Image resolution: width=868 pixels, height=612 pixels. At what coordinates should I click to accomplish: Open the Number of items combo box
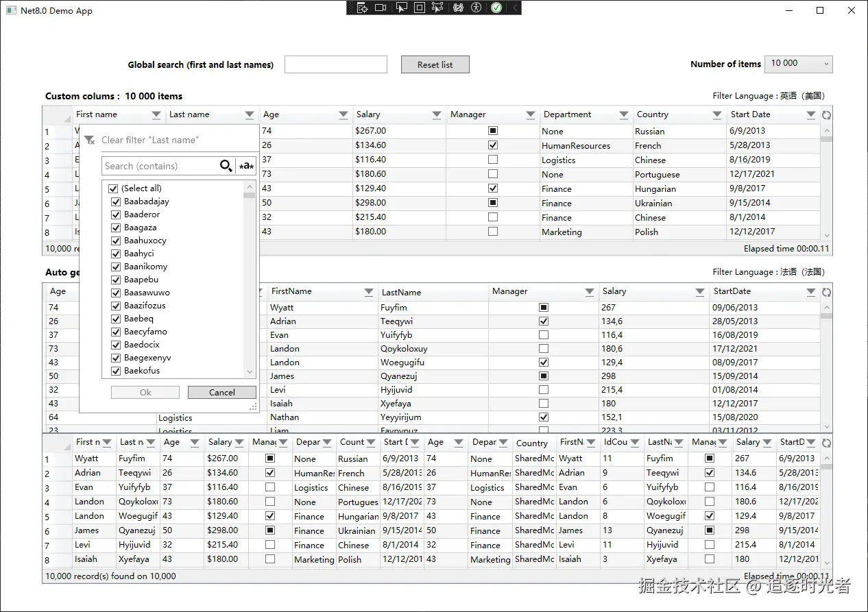coord(798,64)
